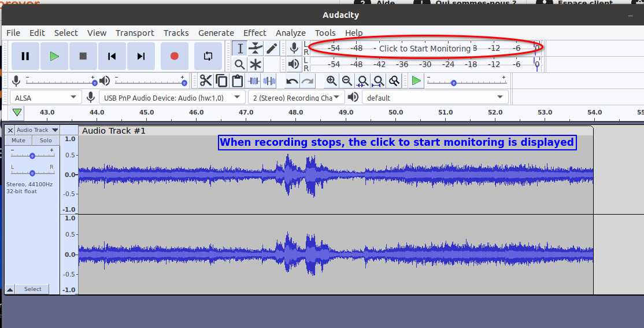Open the 2 (Stereo) Recording Channels dropdown
This screenshot has width=644, height=328.
[296, 97]
